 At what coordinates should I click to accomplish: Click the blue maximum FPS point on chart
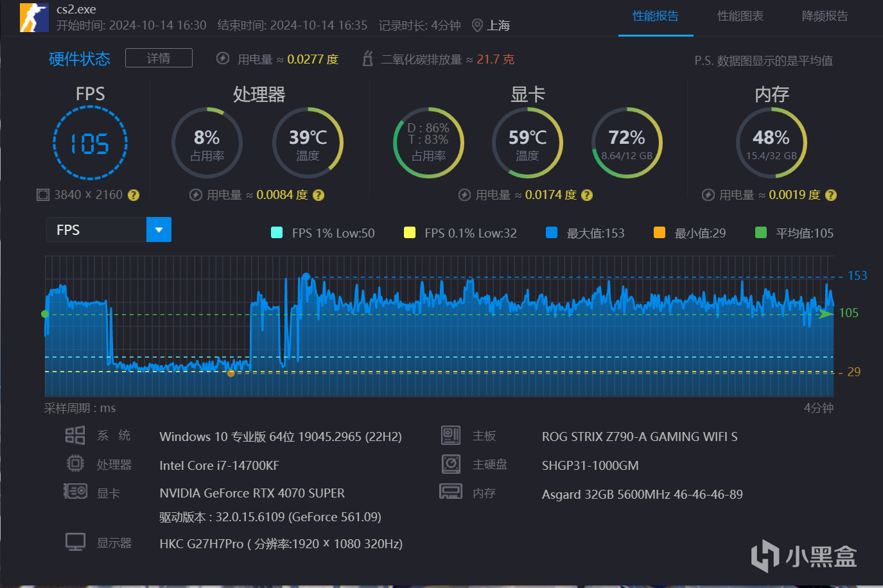point(306,277)
